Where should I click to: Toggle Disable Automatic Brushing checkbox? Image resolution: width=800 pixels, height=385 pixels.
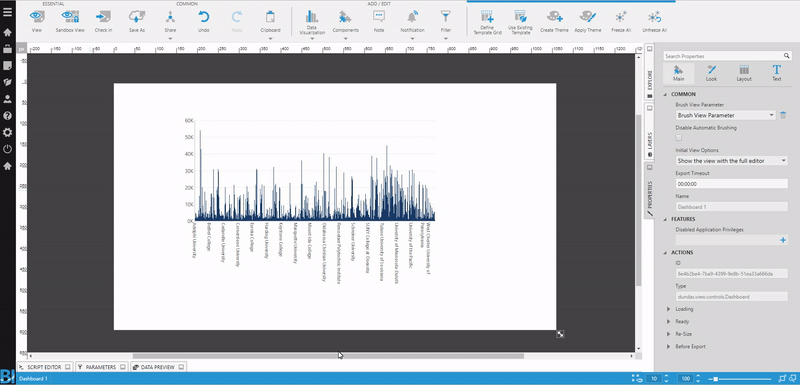[x=679, y=138]
